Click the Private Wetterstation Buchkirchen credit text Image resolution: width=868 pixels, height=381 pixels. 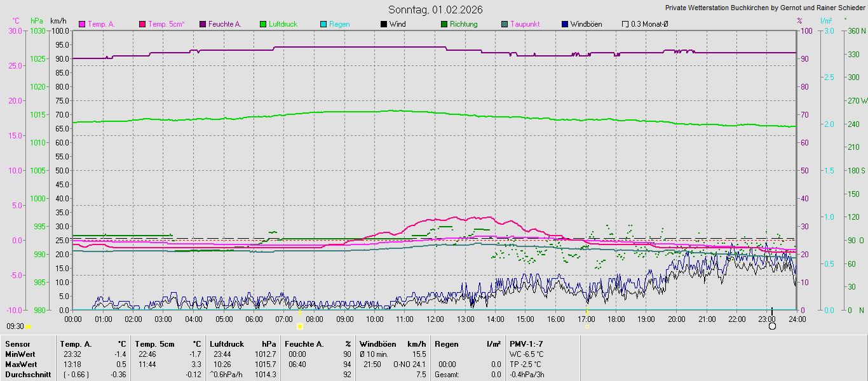pyautogui.click(x=765, y=8)
